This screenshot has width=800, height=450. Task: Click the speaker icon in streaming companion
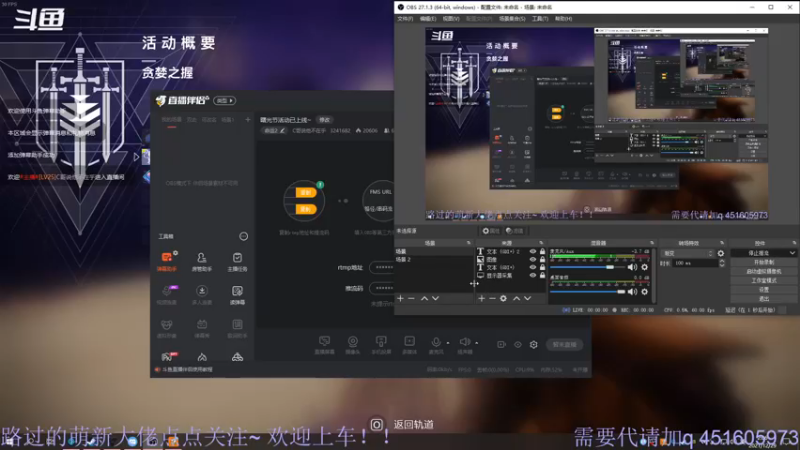[464, 344]
